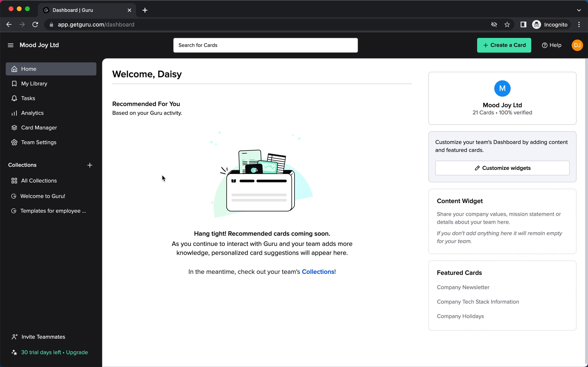Select Tasks in sidebar
588x367 pixels.
[x=28, y=98]
